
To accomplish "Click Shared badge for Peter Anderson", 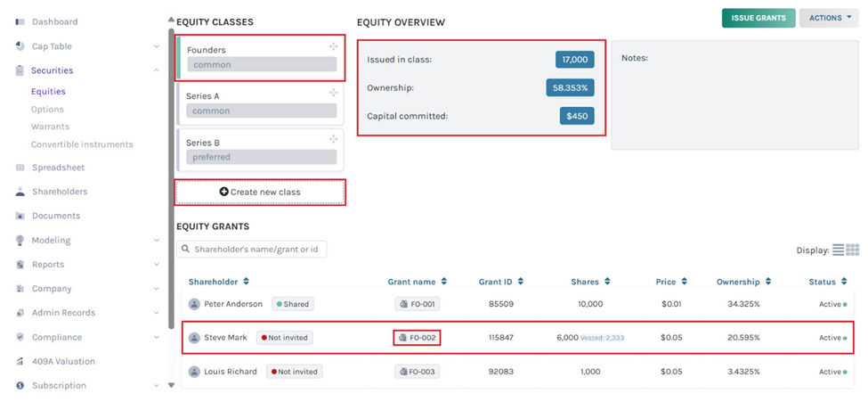I will click(x=293, y=304).
